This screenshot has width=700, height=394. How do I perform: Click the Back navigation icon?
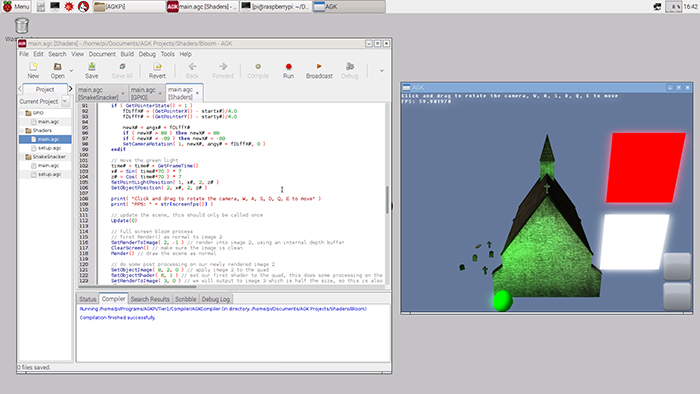tap(192, 70)
